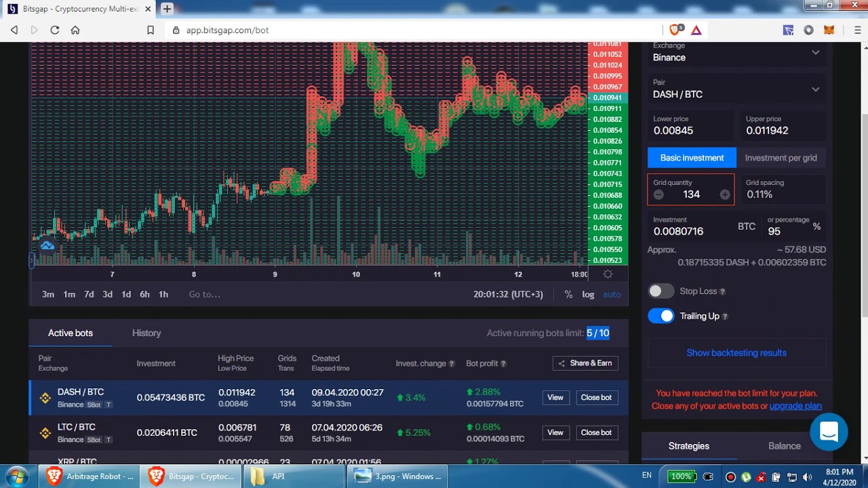Go to the browser home page
Viewport: 868px width, 488px height.
point(75,30)
